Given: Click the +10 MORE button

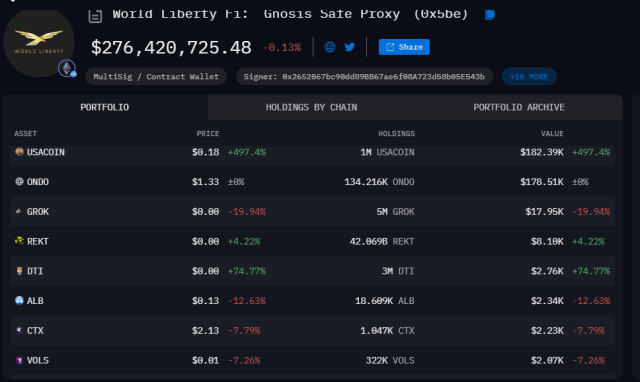Looking at the screenshot, I should 529,77.
